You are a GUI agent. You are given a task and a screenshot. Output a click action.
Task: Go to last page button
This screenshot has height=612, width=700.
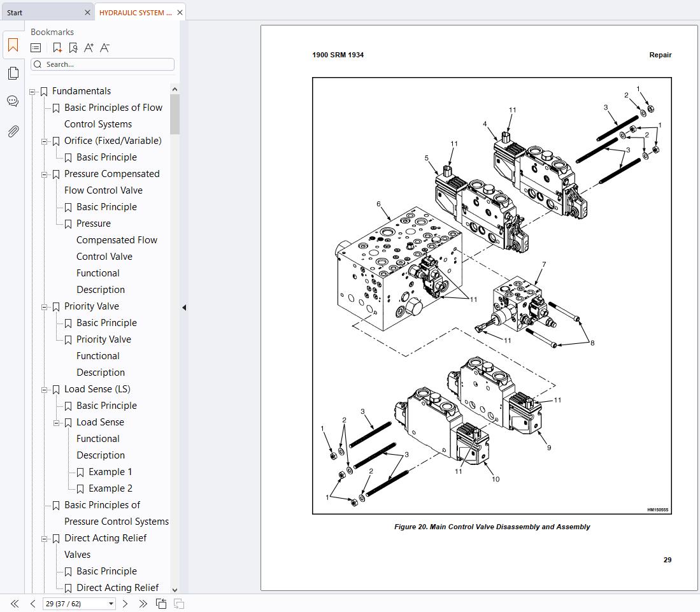143,604
